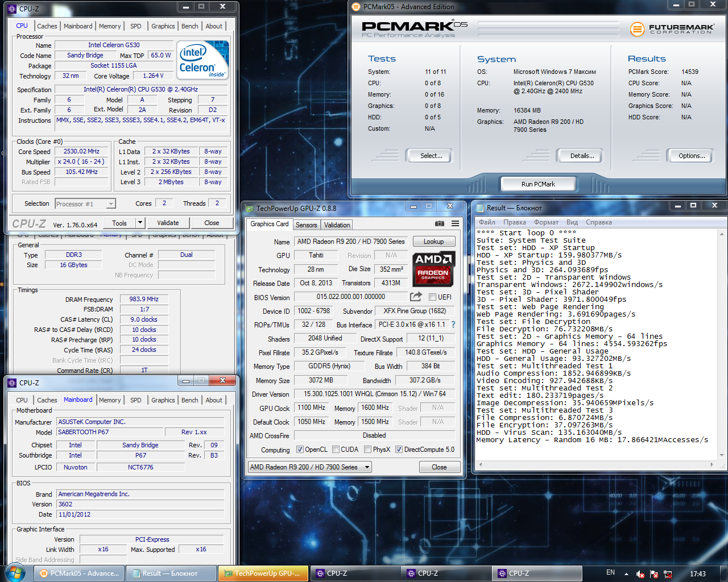Open the SPD tab in the bottom CPU-Z Mainboard window
The height and width of the screenshot is (582, 728).
pos(135,400)
